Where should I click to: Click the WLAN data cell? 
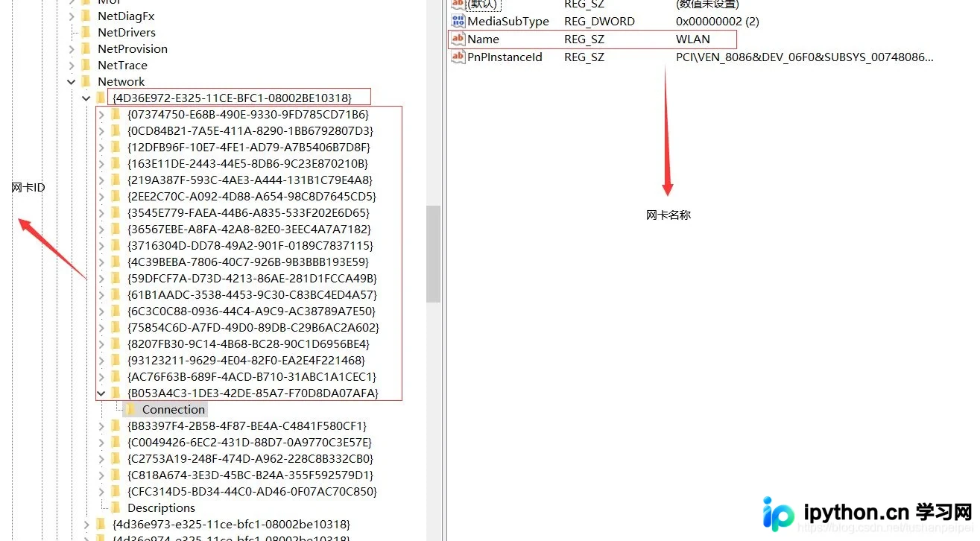tap(693, 39)
